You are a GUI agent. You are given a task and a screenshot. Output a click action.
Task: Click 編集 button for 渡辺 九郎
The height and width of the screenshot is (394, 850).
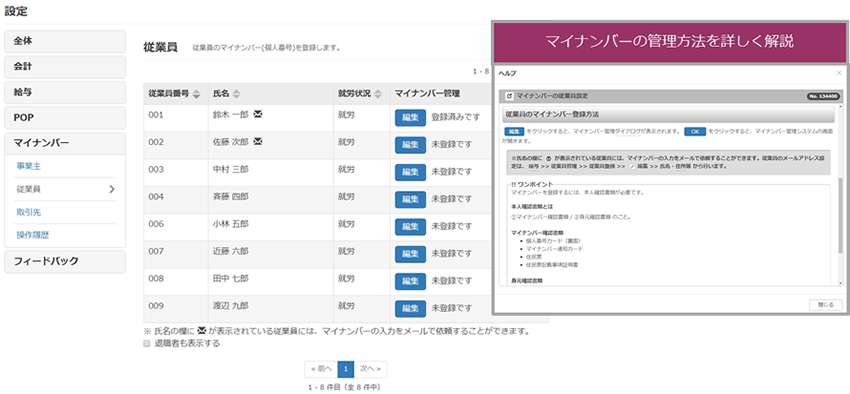(410, 308)
